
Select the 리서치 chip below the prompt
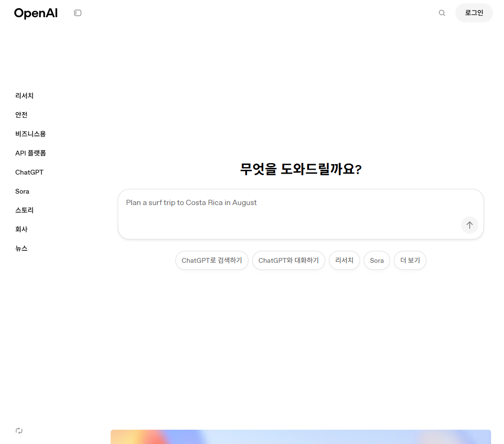pos(344,260)
